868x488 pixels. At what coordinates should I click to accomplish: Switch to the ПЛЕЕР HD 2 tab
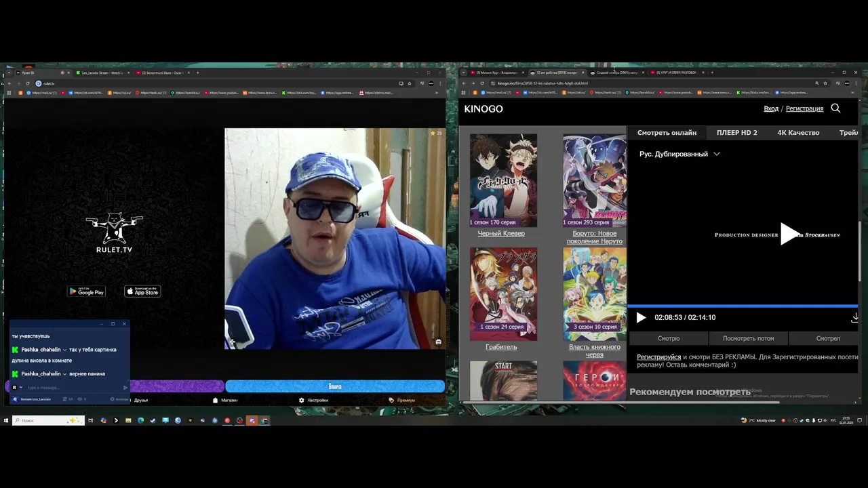tap(736, 133)
